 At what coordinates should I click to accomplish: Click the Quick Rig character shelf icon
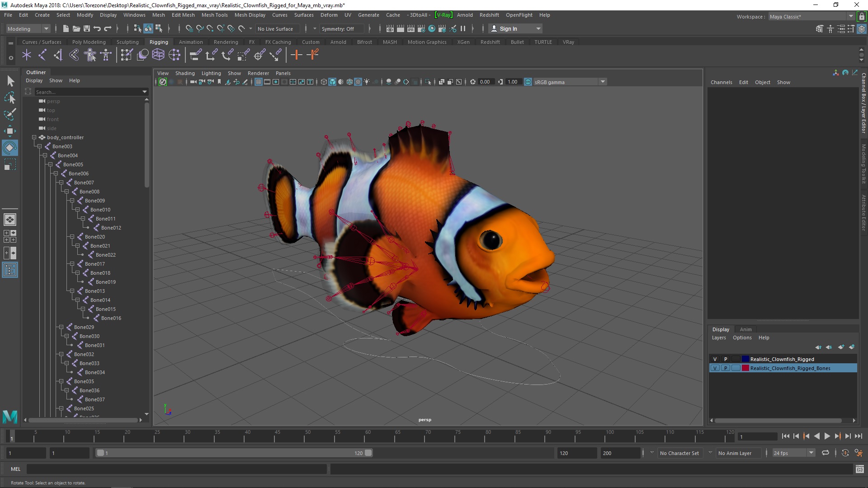[90, 55]
